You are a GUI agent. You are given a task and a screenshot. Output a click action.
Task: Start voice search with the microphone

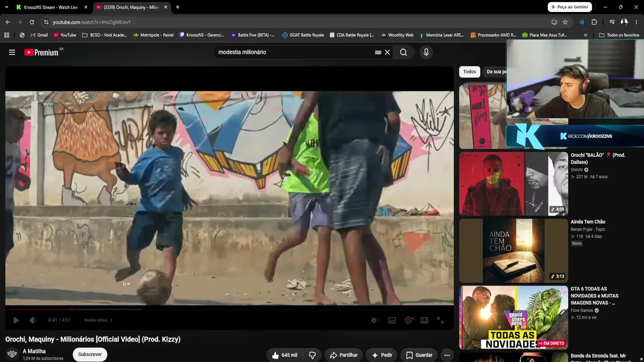pos(426,52)
